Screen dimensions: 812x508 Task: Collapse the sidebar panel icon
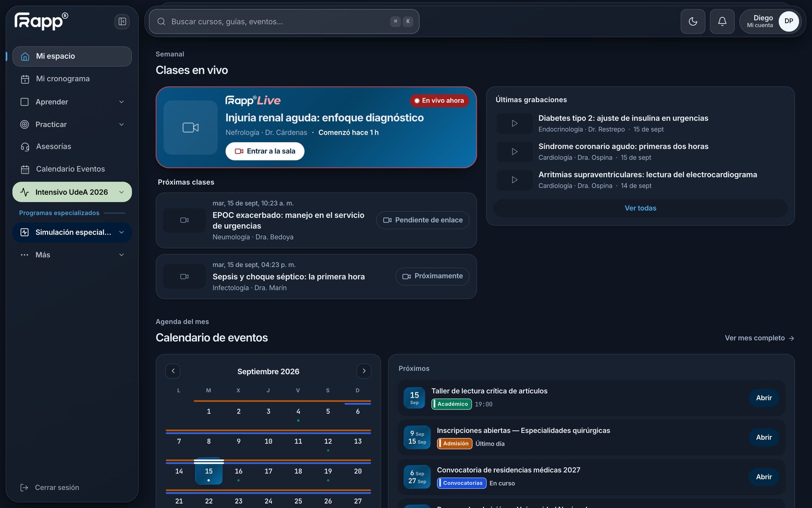pos(122,21)
